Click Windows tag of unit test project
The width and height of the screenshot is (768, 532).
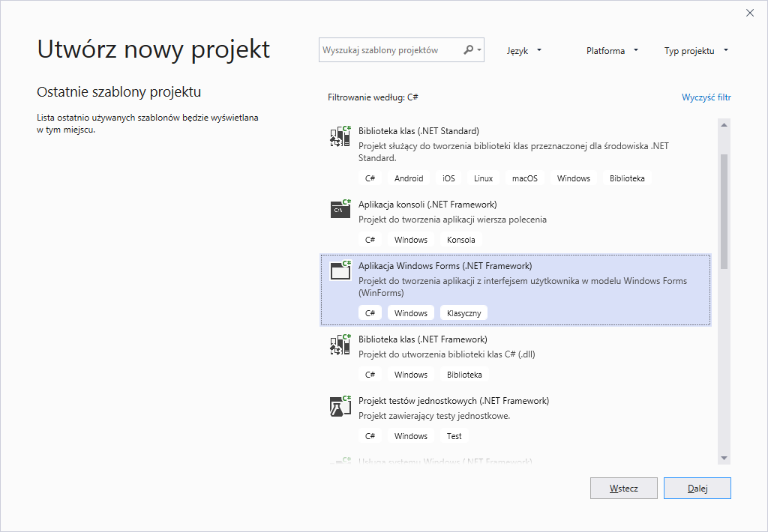pos(411,436)
